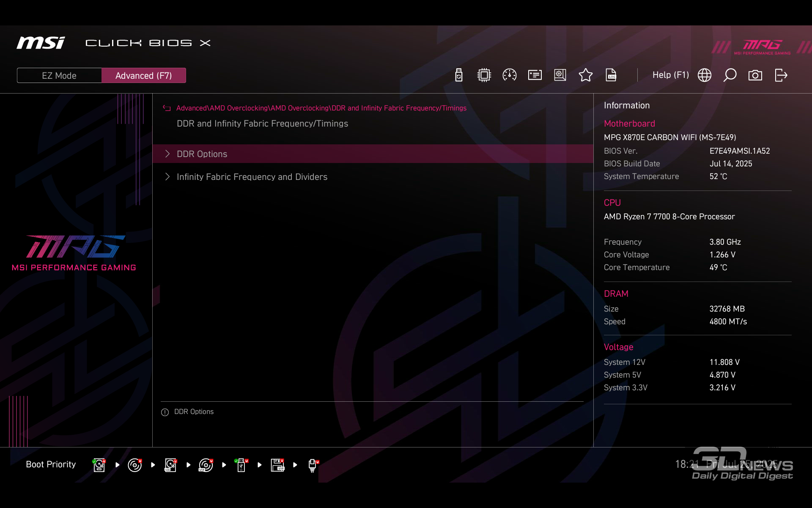The width and height of the screenshot is (812, 508).
Task: Select USB key boot device icon
Action: (x=241, y=465)
